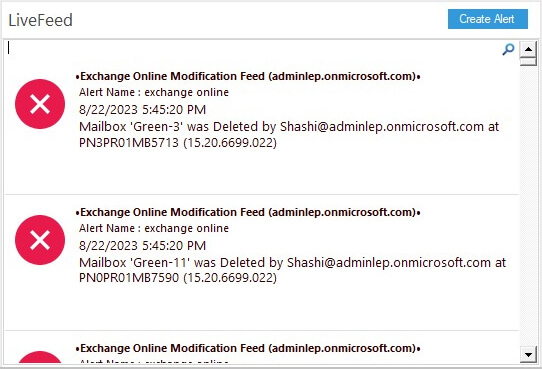Image resolution: width=542 pixels, height=369 pixels.
Task: Click the vertical scrollbar thumb
Action: tap(528, 62)
